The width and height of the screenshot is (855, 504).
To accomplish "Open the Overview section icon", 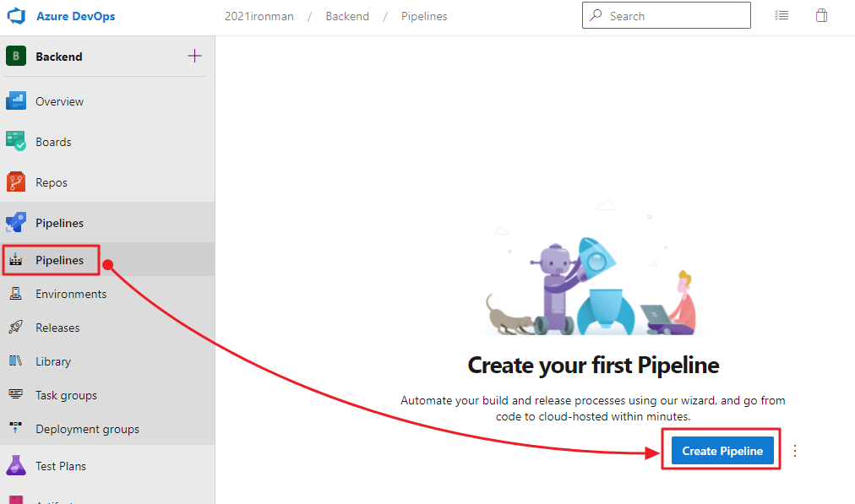I will click(x=16, y=101).
